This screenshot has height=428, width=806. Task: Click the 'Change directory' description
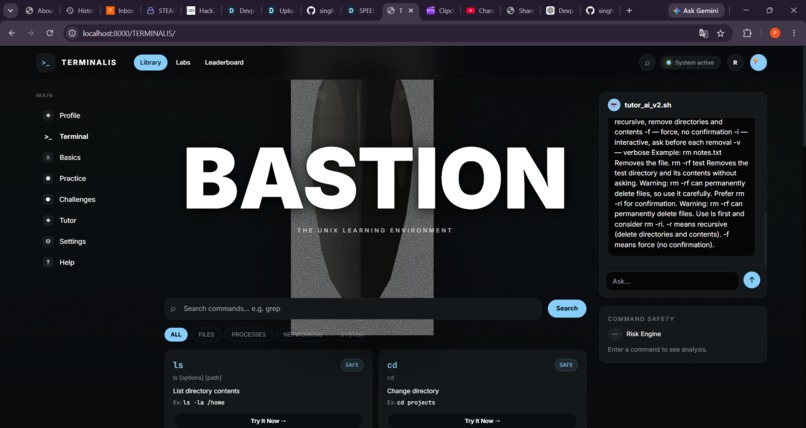(413, 391)
